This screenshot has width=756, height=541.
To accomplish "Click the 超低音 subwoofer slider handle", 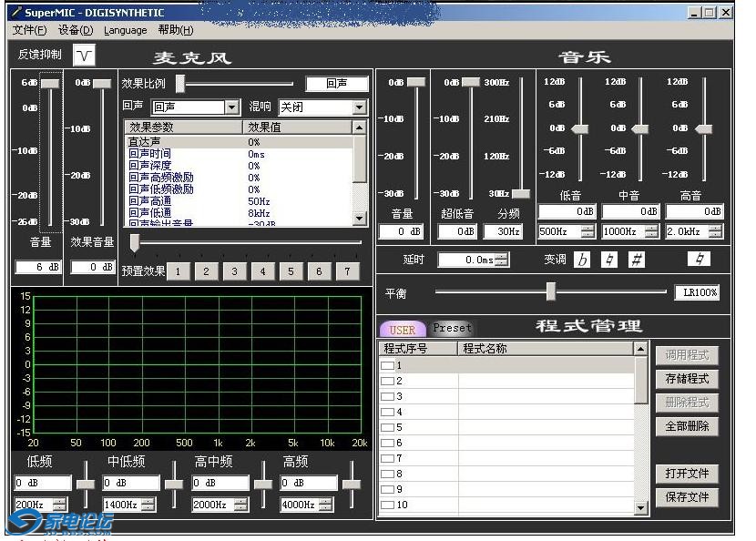I will [471, 82].
